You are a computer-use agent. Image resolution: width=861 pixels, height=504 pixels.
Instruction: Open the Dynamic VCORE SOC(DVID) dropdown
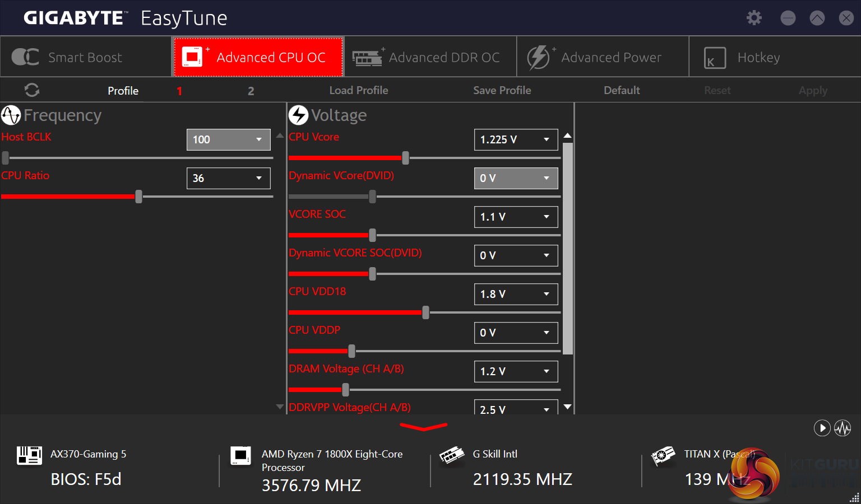[x=516, y=255]
